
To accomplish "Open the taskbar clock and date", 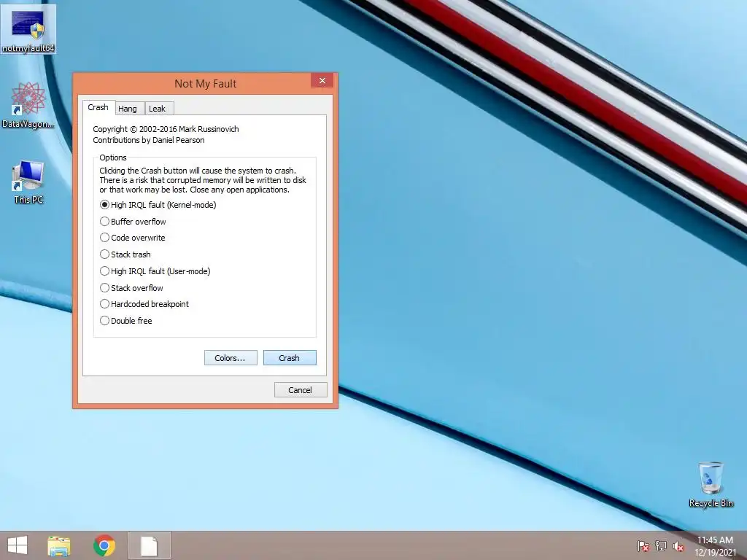I will click(715, 546).
